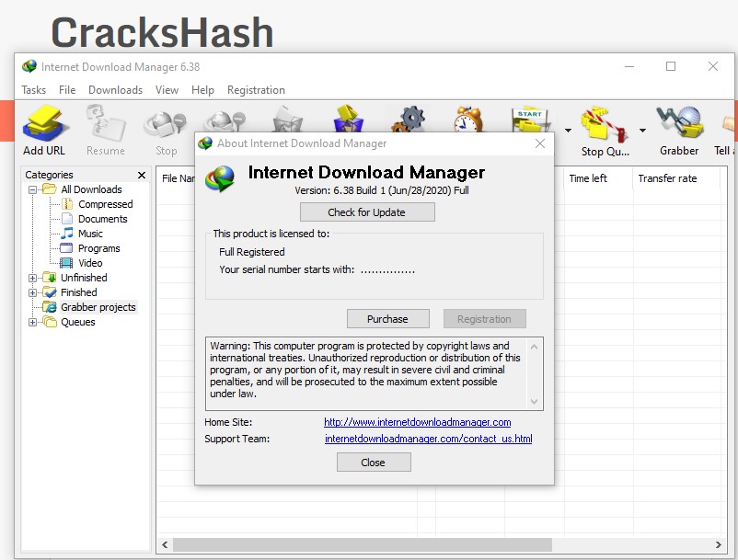
Task: Click the horizontal scrollbar right arrow
Action: (719, 544)
